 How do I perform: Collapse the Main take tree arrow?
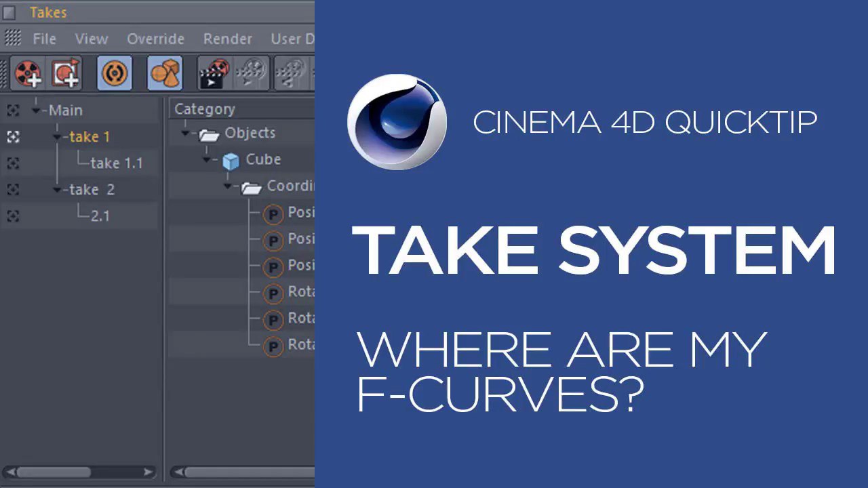36,110
